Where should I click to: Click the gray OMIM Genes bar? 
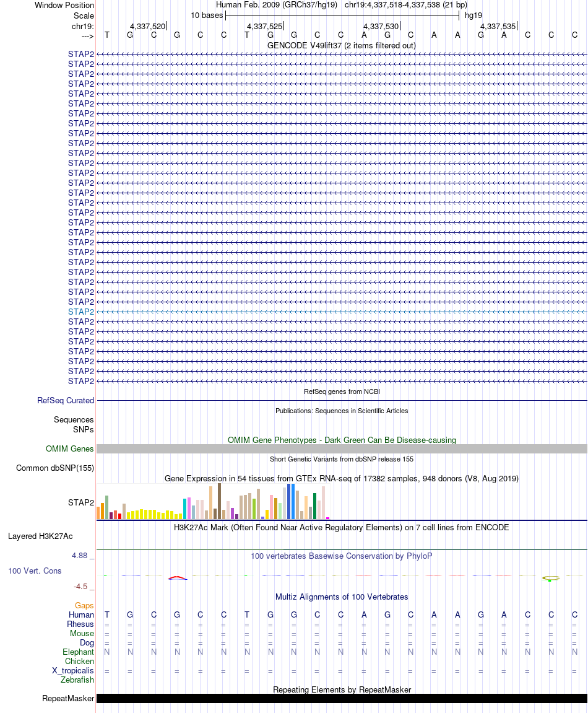tap(342, 449)
